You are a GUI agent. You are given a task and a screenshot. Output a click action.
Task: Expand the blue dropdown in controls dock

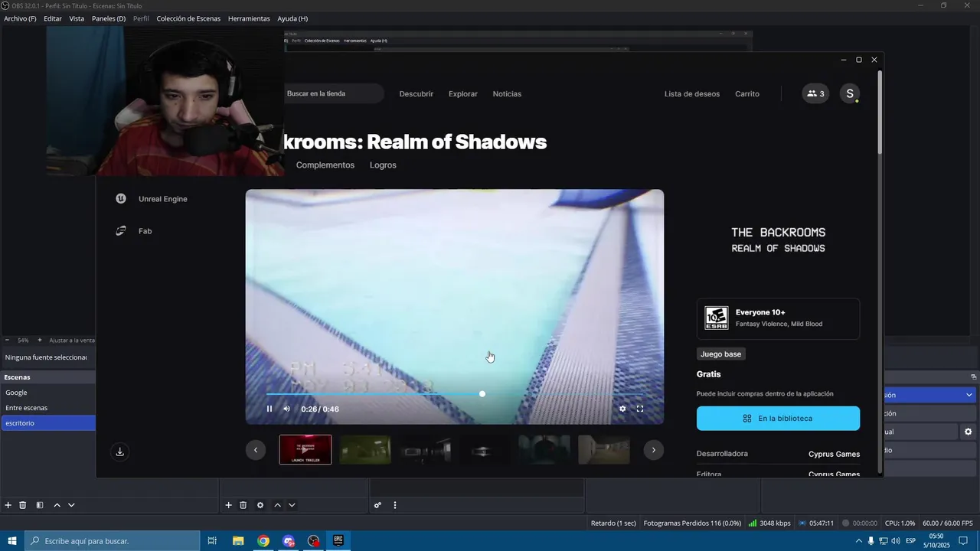click(929, 395)
